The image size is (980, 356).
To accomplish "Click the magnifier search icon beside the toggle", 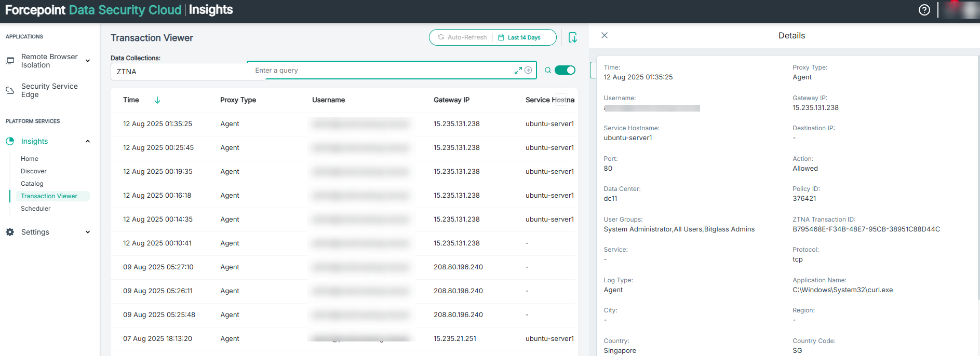I will coord(547,71).
